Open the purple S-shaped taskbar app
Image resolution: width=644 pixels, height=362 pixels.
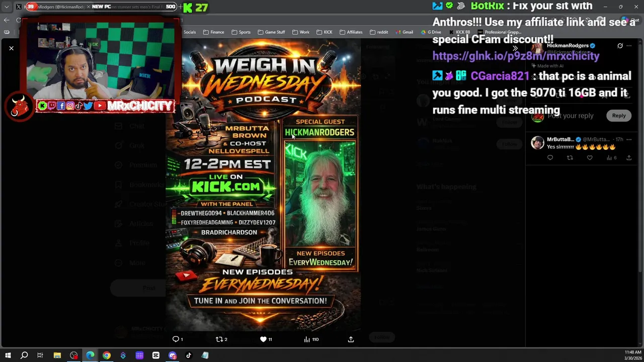(x=123, y=355)
